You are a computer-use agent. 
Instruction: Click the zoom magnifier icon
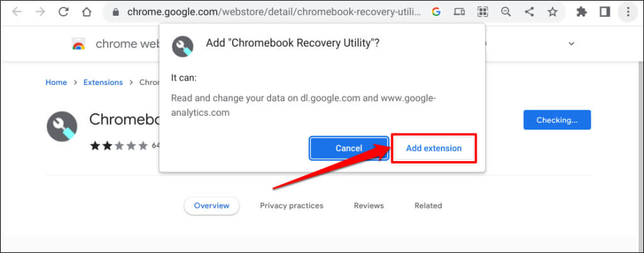coord(506,11)
